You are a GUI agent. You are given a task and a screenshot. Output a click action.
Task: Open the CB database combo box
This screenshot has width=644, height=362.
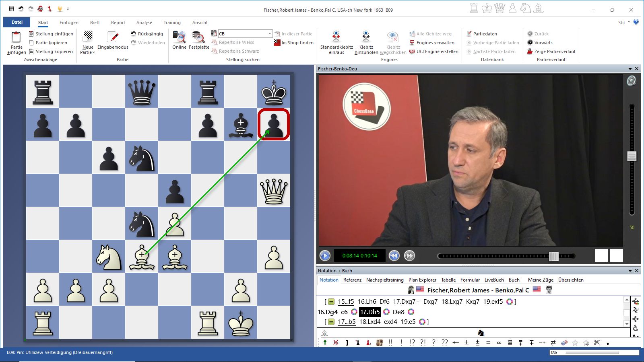(270, 34)
